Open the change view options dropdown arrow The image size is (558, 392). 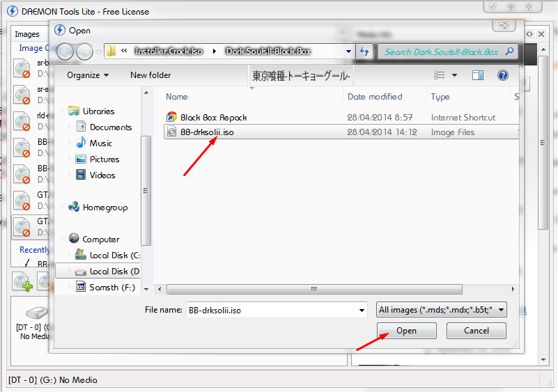click(454, 75)
